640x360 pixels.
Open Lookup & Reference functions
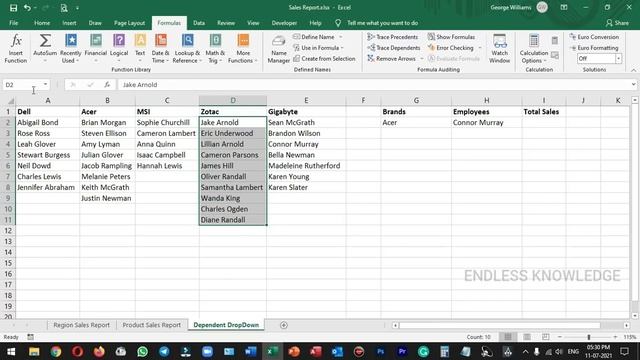187,48
